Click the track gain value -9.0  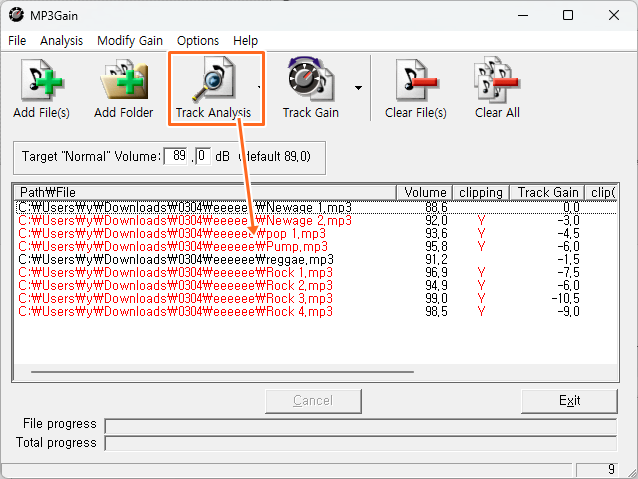(x=568, y=312)
